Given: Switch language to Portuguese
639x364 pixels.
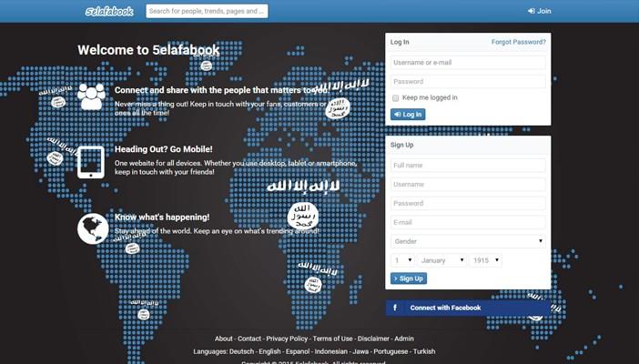Looking at the screenshot, I should click(390, 351).
